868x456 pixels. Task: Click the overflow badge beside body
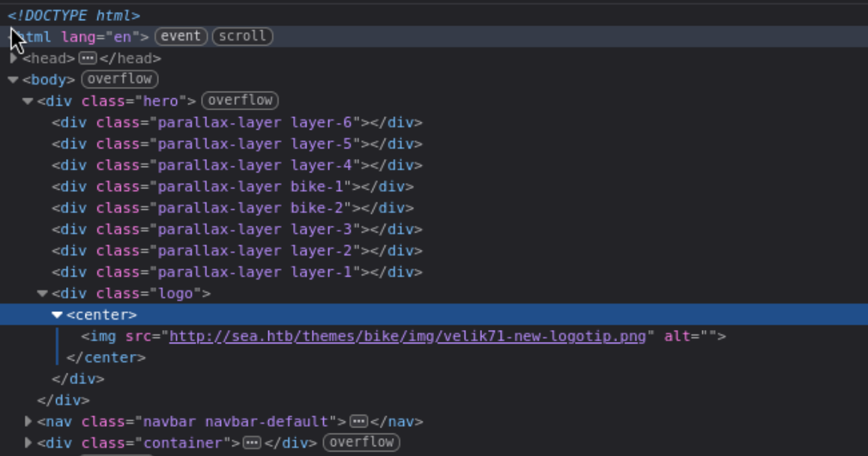118,79
